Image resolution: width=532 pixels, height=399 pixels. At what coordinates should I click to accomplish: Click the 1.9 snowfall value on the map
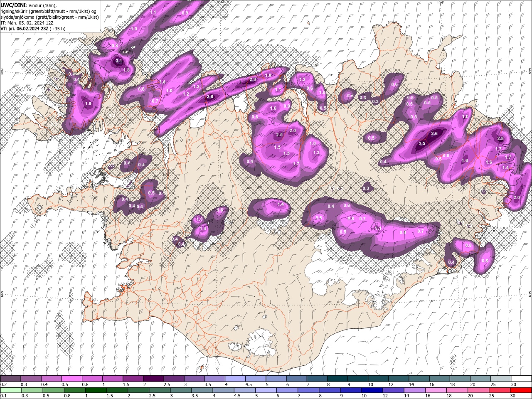(x=88, y=104)
